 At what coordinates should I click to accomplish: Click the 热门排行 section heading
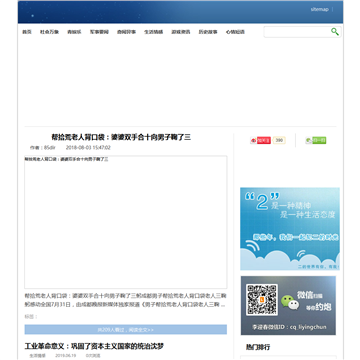[258, 347]
